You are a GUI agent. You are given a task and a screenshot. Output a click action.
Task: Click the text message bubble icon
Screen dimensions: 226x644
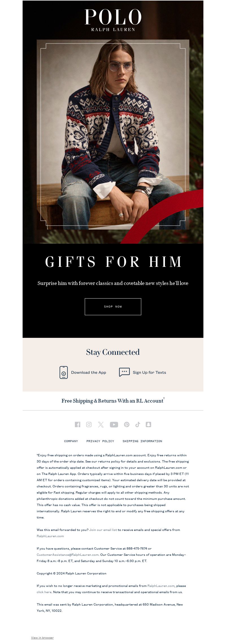pyautogui.click(x=124, y=372)
